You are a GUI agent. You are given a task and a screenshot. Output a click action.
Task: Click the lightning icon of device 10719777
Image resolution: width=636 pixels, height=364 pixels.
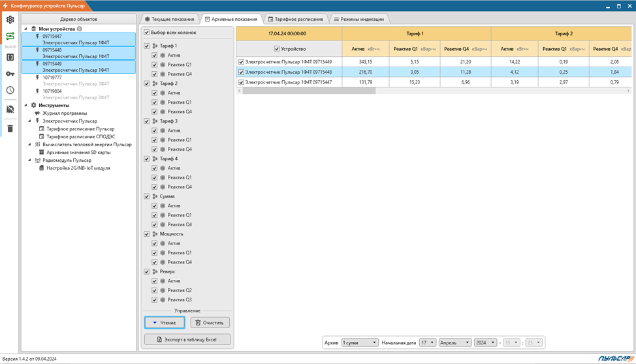click(37, 78)
